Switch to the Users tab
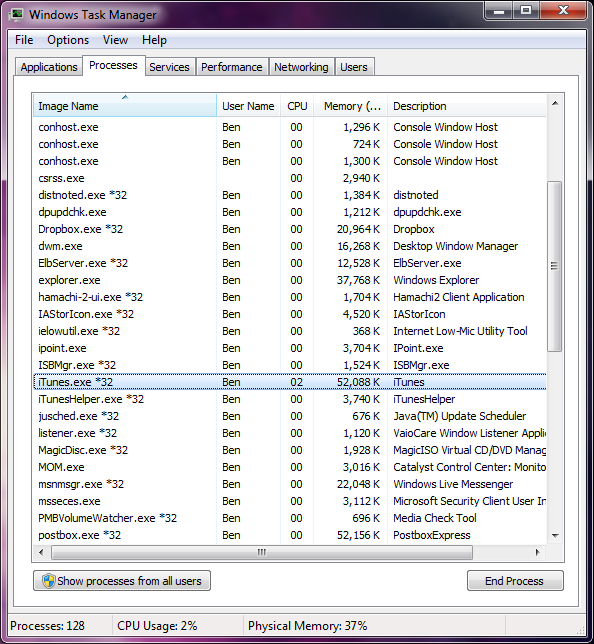The image size is (594, 644). [354, 67]
